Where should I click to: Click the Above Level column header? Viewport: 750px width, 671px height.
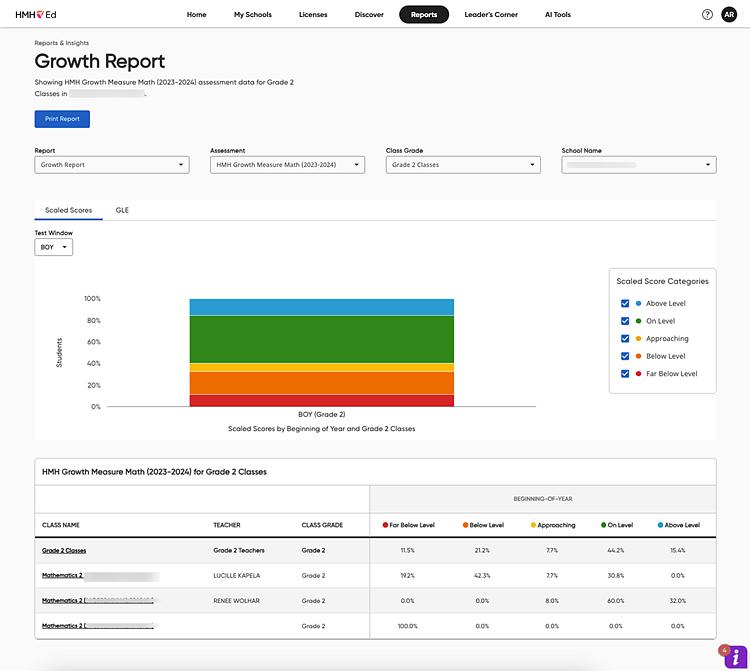(679, 525)
